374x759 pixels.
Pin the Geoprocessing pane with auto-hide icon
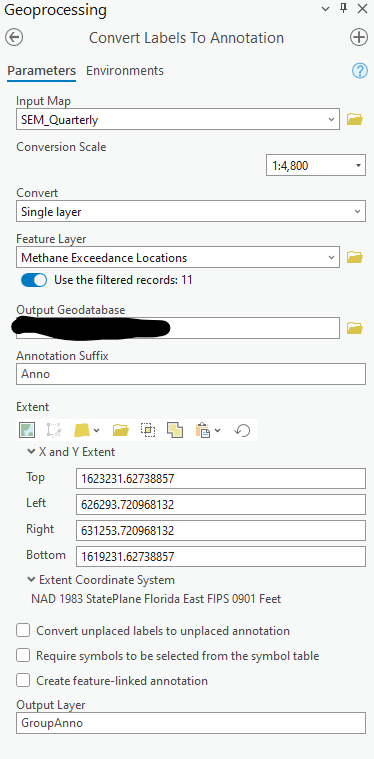pyautogui.click(x=344, y=8)
